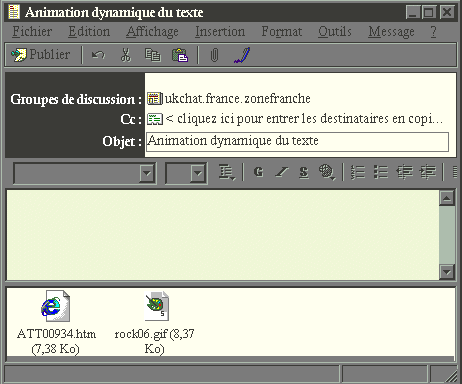Open the Message menu
The width and height of the screenshot is (462, 384).
coord(391,32)
